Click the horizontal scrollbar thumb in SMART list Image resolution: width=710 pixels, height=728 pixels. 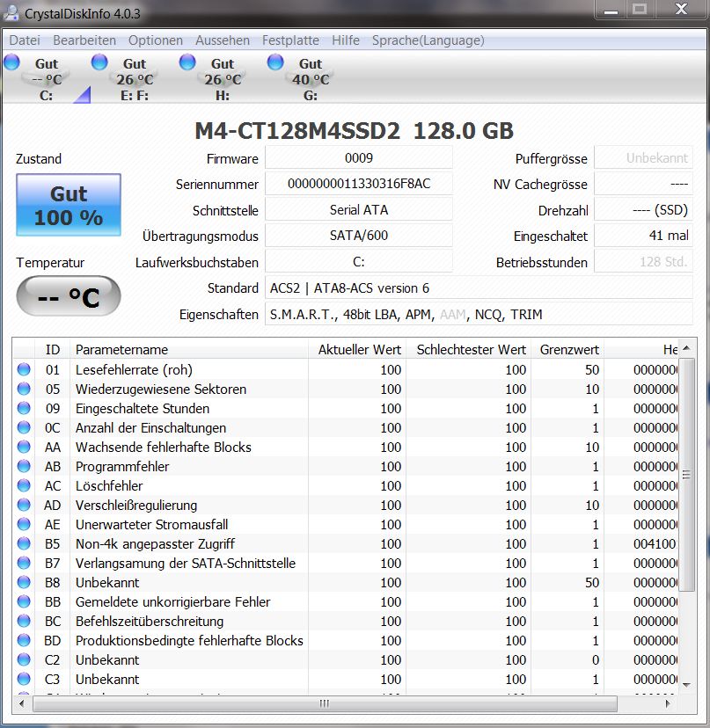325,703
